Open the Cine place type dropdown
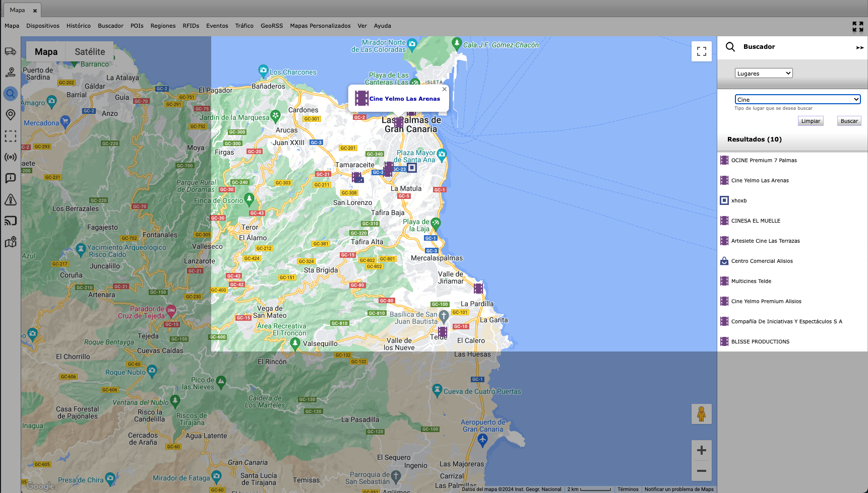Screen dimensions: 868x493 (x=797, y=99)
